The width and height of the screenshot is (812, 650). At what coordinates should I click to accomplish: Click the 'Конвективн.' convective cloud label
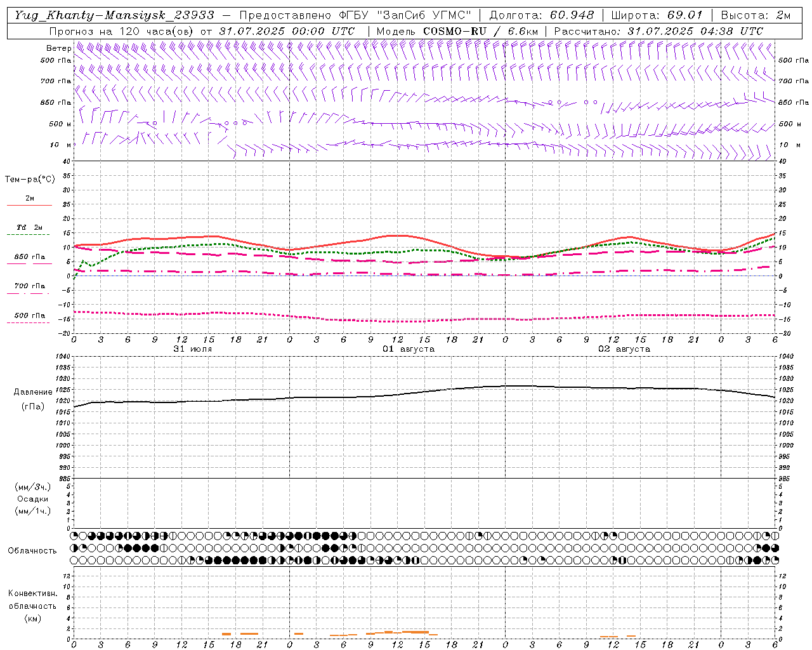33,594
